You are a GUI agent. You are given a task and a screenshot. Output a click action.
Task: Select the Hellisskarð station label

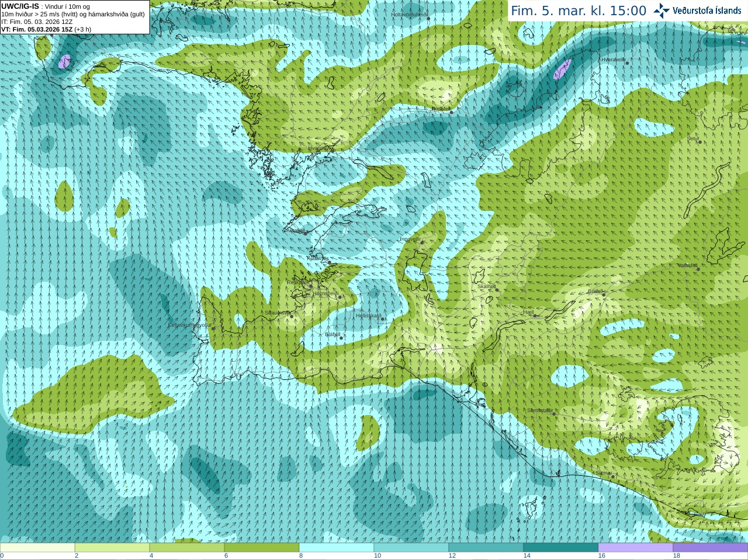[368, 316]
